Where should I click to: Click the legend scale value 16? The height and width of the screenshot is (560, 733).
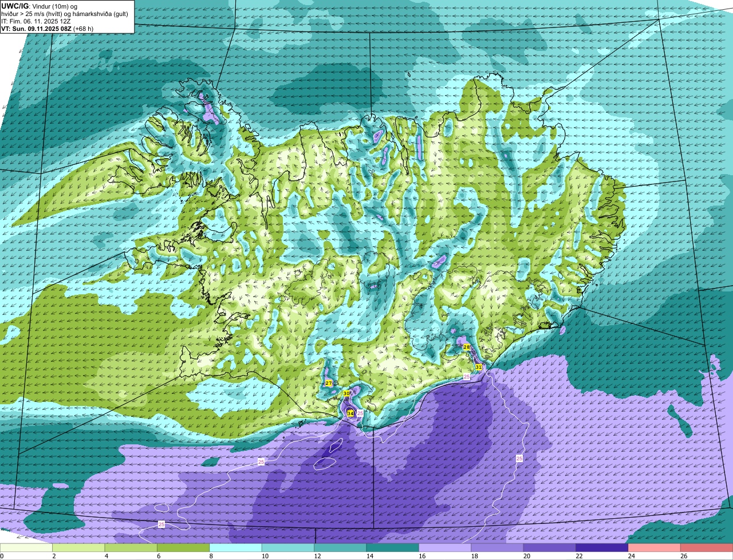click(422, 556)
